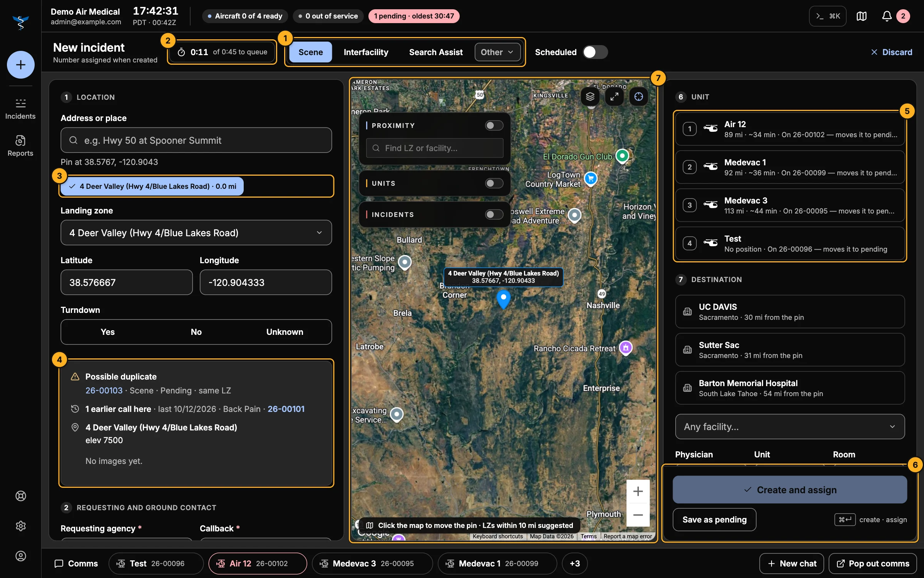Select the Air 12 unit row
Screen dimensions: 924x578
[790, 129]
